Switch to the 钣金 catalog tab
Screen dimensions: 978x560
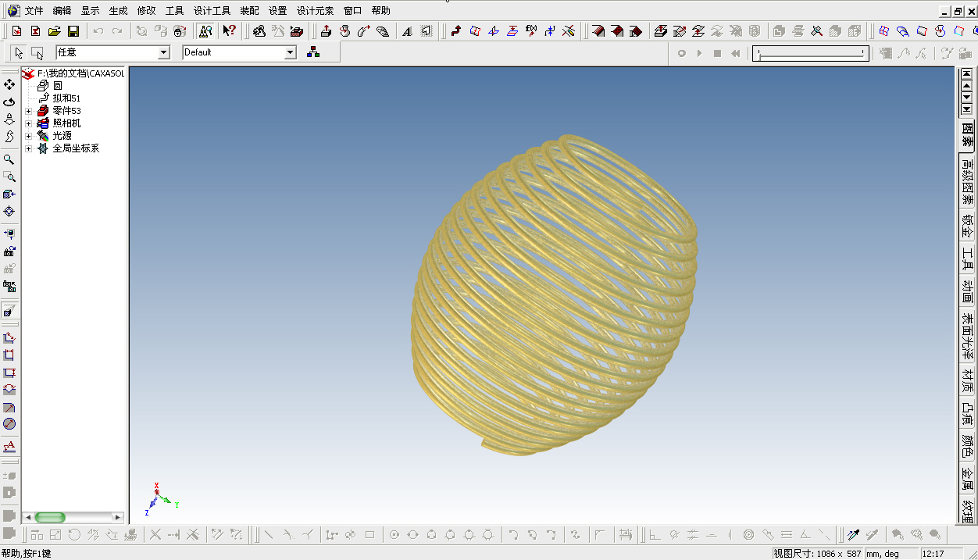tap(968, 226)
